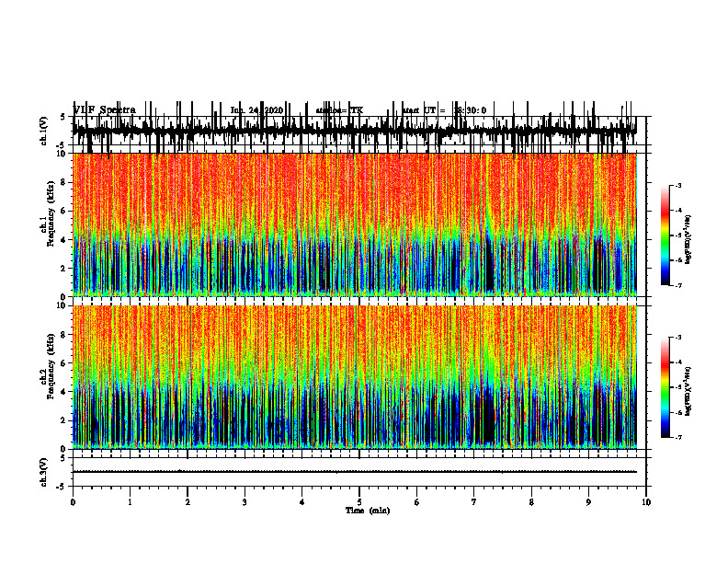Click the '4' minute time axis tick
The width and height of the screenshot is (728, 563).
(302, 502)
